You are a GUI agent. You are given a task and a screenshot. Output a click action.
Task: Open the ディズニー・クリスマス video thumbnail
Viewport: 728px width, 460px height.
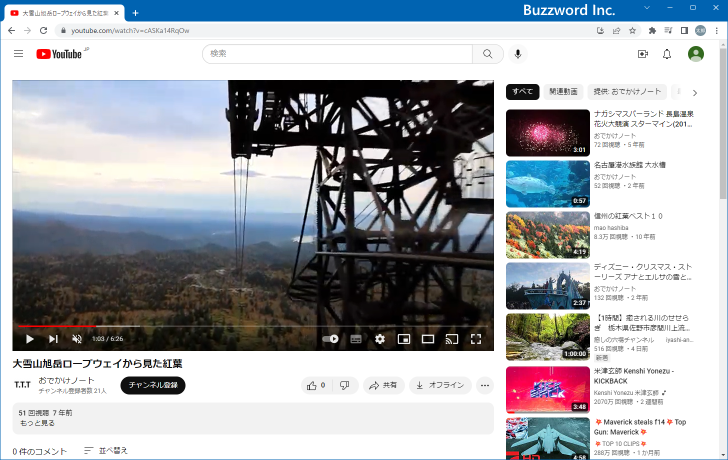click(x=548, y=286)
